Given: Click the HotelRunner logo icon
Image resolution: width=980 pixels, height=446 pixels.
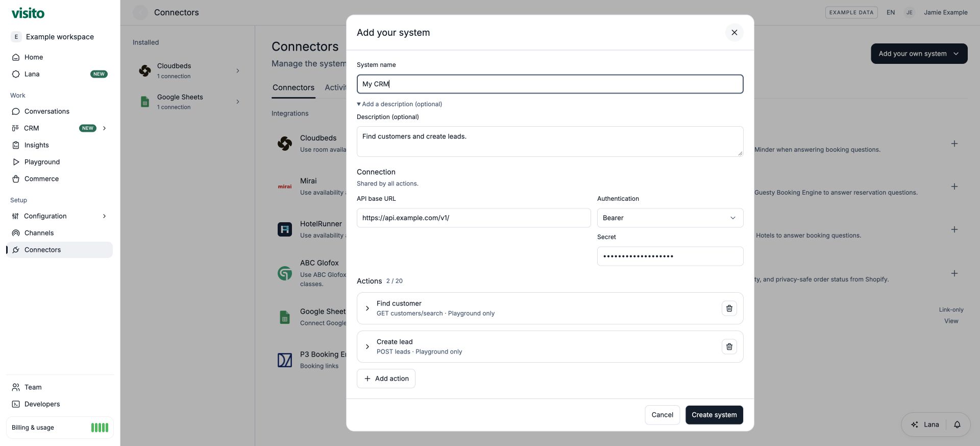Looking at the screenshot, I should click(x=285, y=229).
